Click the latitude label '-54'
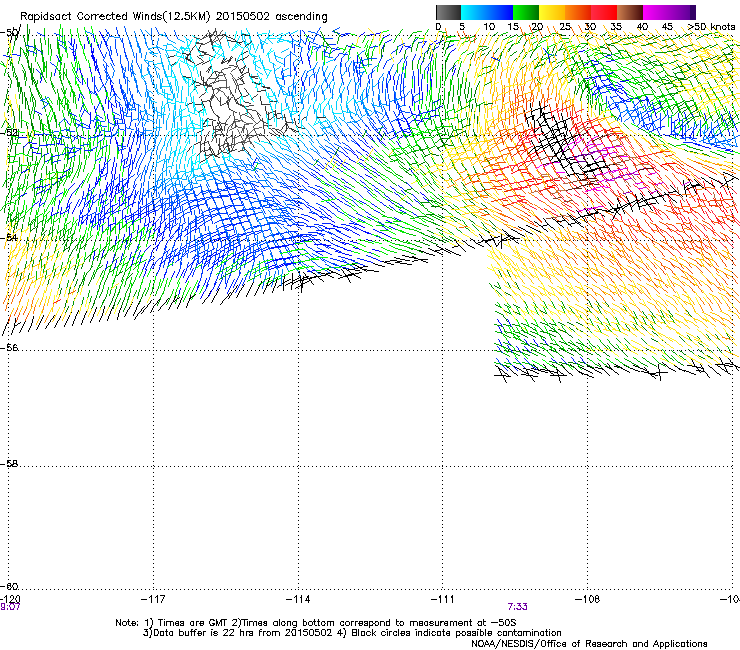The width and height of the screenshot is (740, 650). tap(9, 237)
